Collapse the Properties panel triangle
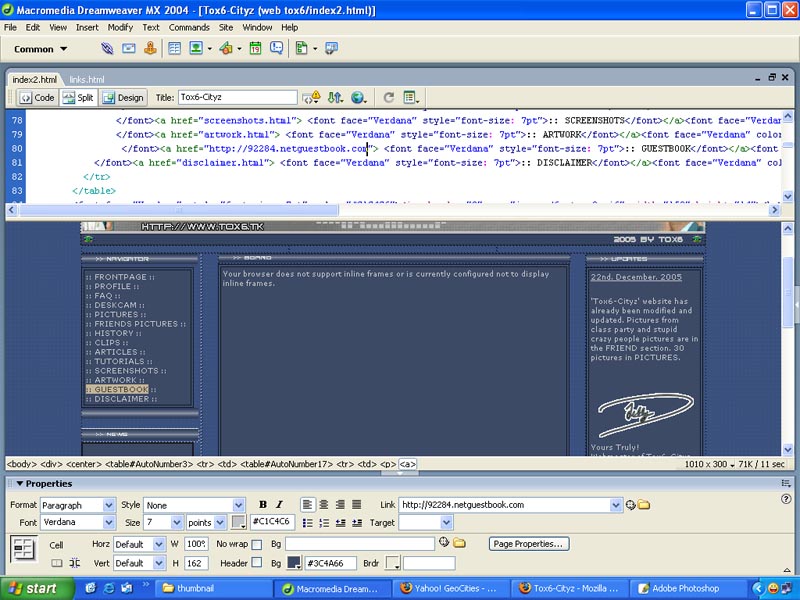The height and width of the screenshot is (600, 800). coord(19,483)
